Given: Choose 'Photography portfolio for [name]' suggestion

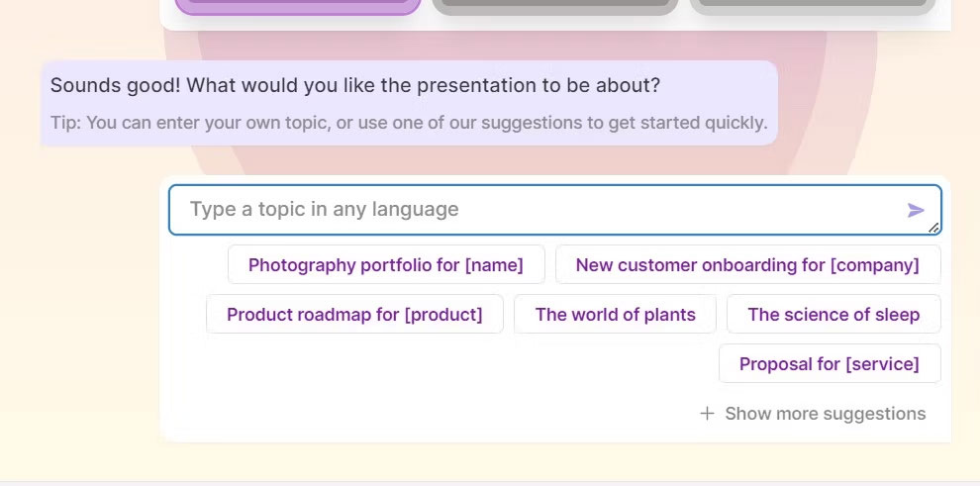Looking at the screenshot, I should point(386,264).
